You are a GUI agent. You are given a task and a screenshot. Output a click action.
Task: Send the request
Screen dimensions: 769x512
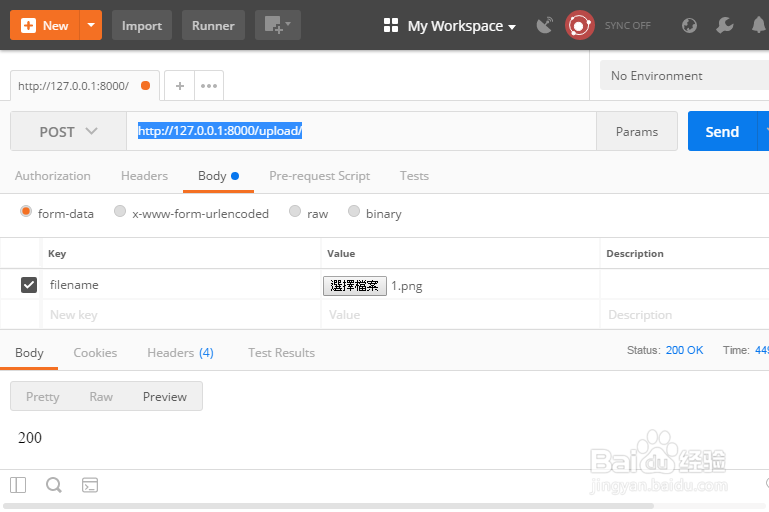722,131
